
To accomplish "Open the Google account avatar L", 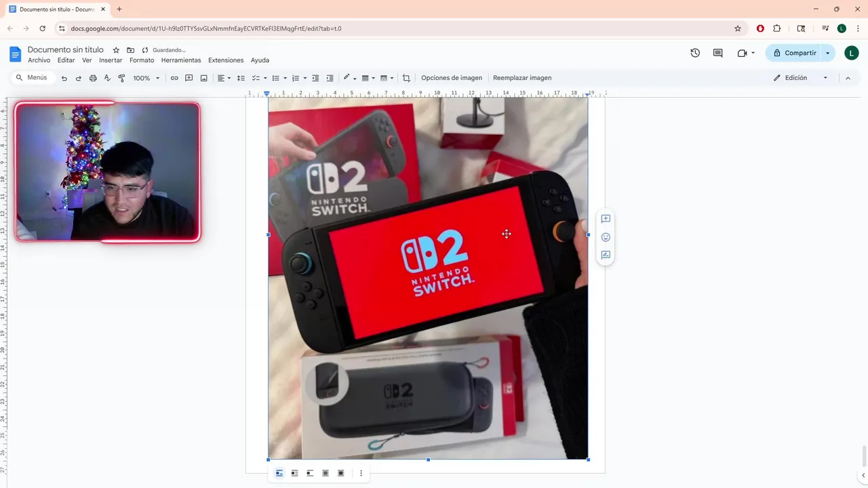I will 852,53.
